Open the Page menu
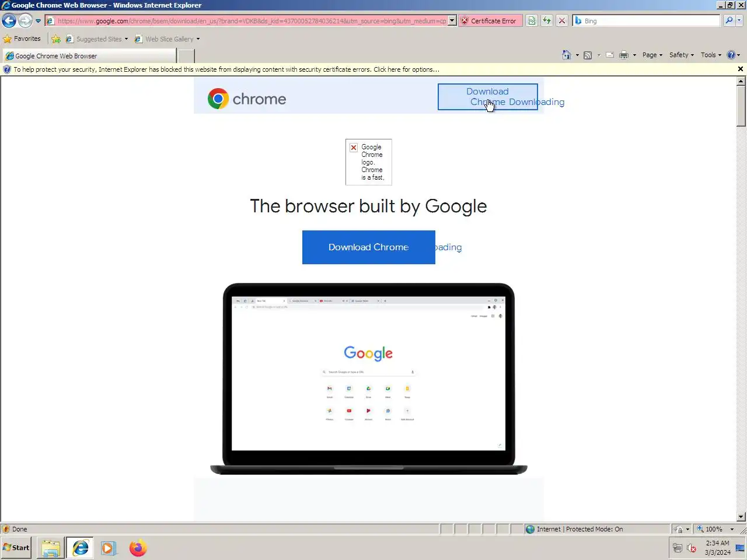The width and height of the screenshot is (747, 560). tap(652, 55)
